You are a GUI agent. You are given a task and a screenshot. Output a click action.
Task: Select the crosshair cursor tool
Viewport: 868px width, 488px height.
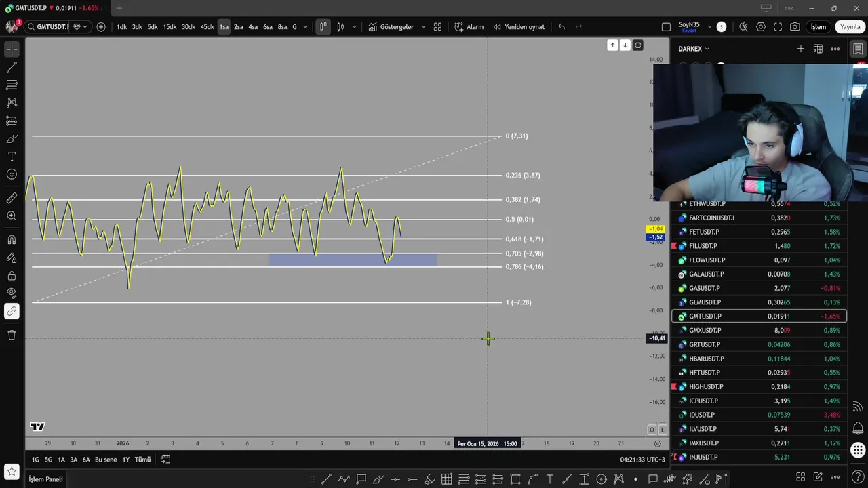click(x=12, y=49)
